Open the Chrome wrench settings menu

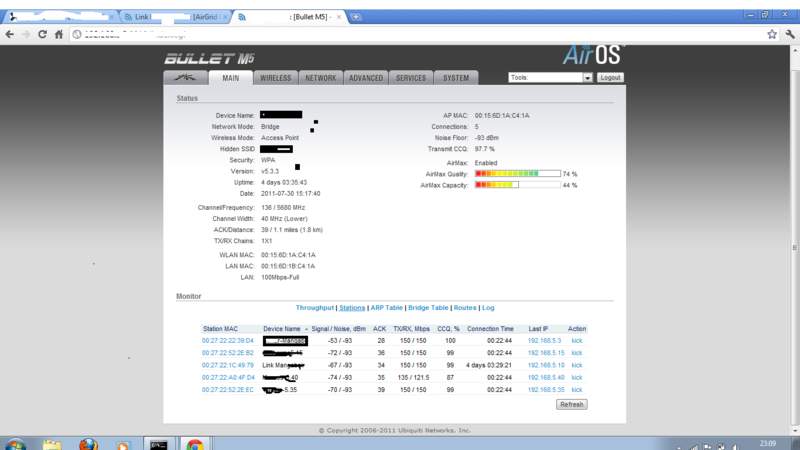coord(790,34)
